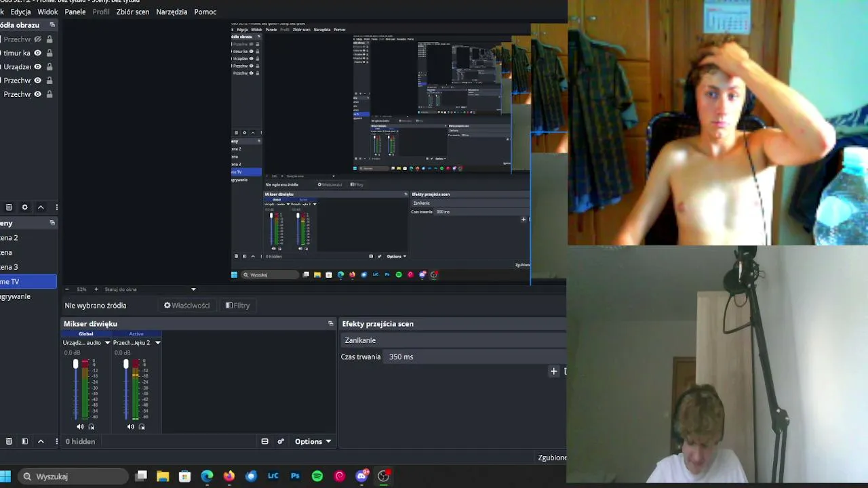This screenshot has width=868, height=488.
Task: Open source properties gear in sources panel toolbar
Action: click(25, 207)
